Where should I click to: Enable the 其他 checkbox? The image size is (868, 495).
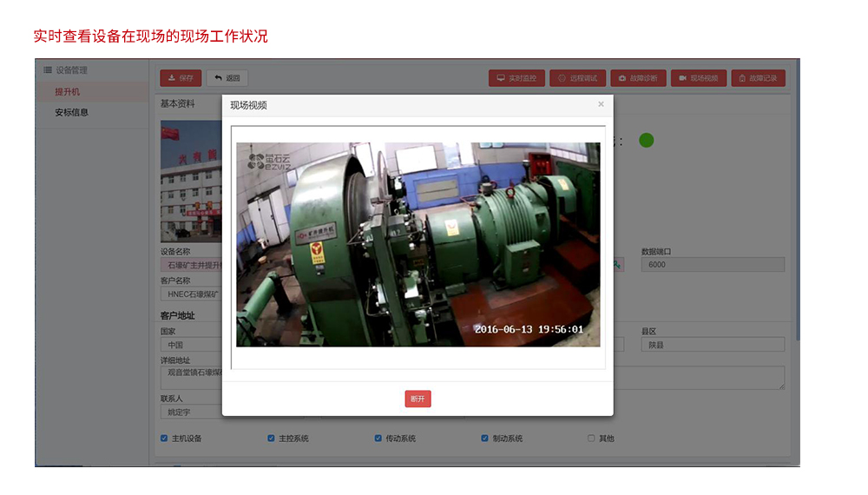coord(591,438)
